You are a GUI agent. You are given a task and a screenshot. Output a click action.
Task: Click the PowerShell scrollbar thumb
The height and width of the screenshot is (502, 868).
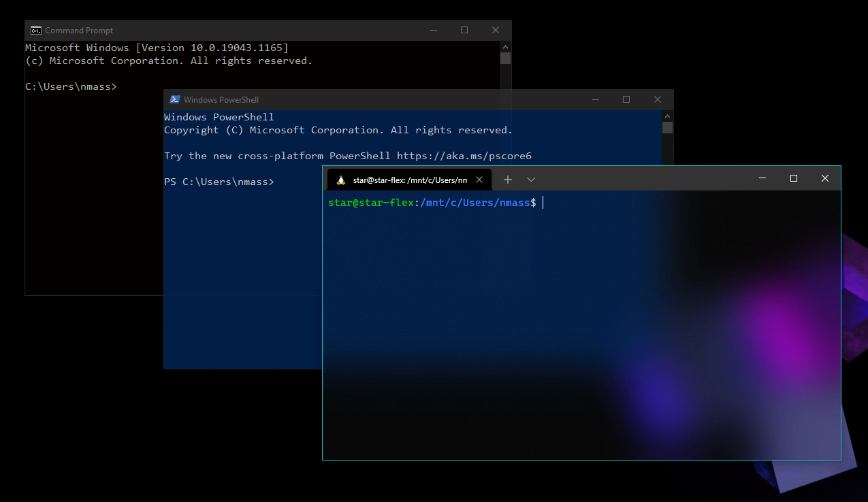pyautogui.click(x=667, y=127)
